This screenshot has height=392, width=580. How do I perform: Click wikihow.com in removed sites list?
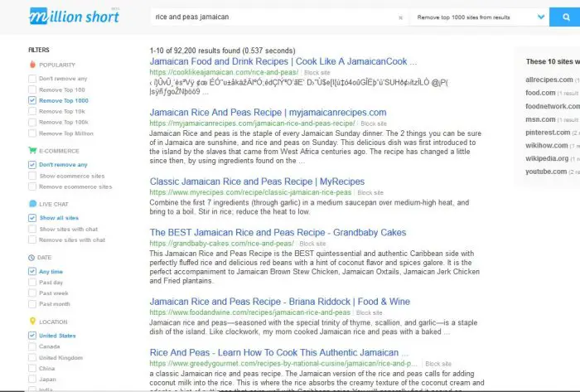tap(547, 145)
